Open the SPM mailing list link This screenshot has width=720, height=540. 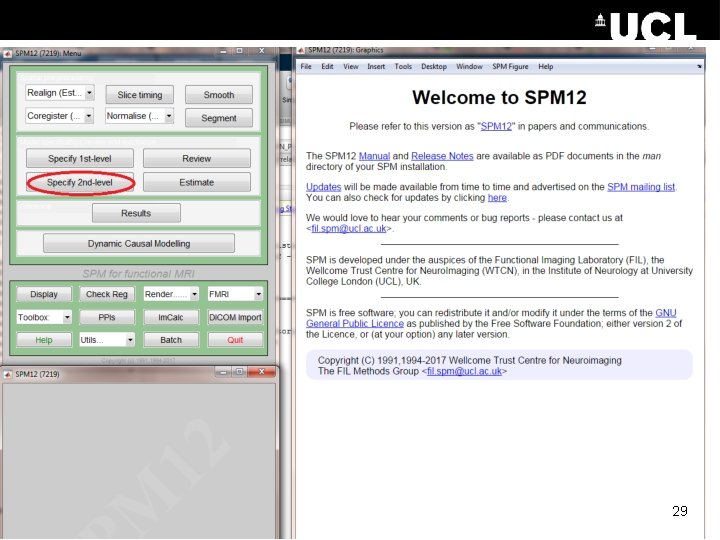click(641, 187)
